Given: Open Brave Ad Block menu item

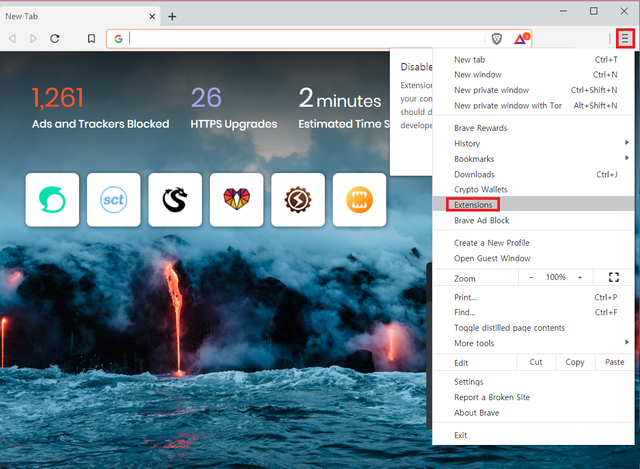Looking at the screenshot, I should click(533, 220).
